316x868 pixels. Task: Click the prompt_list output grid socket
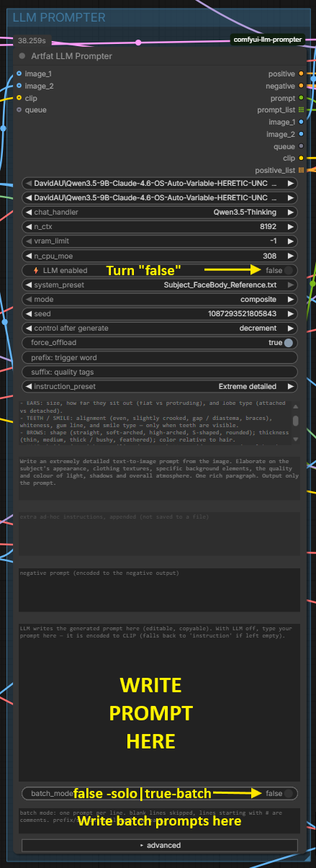tap(301, 110)
